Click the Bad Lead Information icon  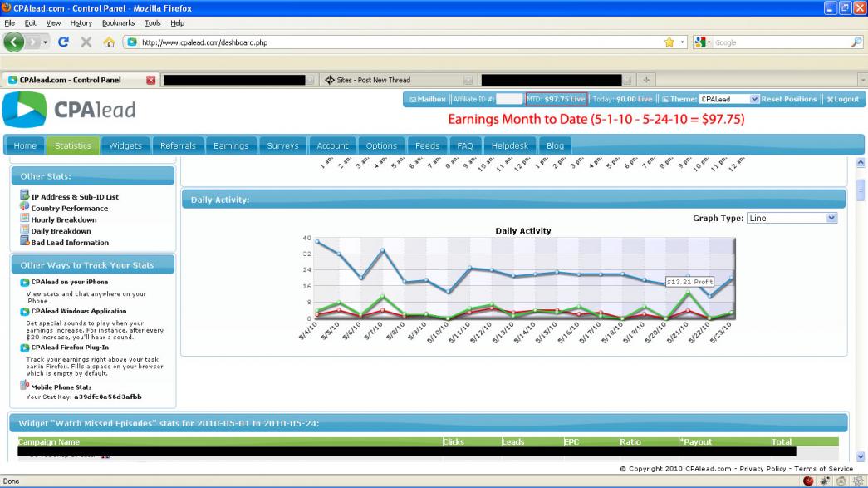25,242
